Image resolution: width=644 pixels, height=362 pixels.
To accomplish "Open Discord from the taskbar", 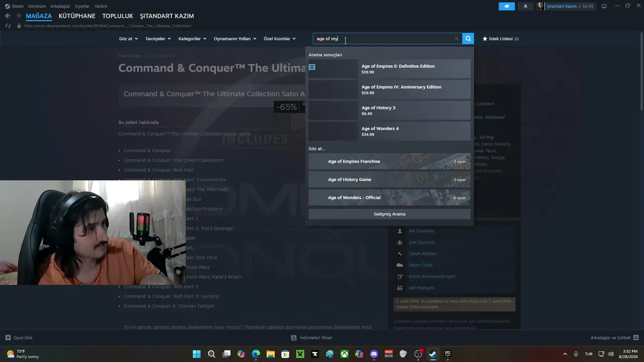I will (374, 354).
